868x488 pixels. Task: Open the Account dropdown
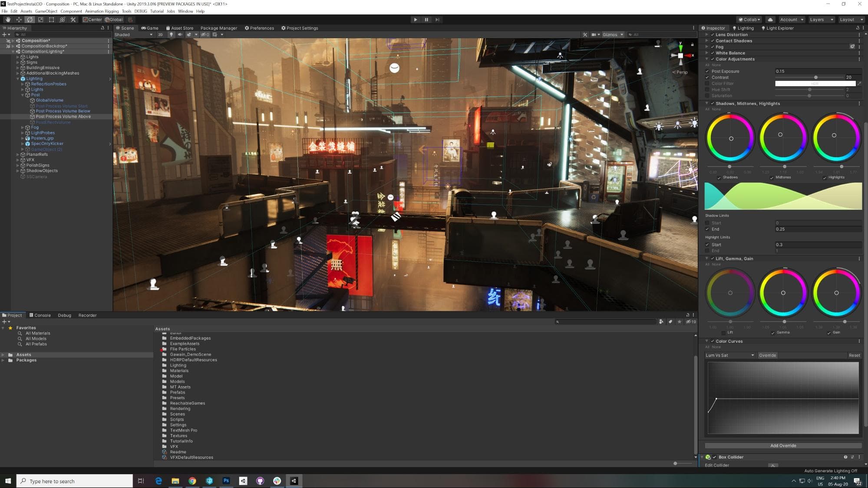792,20
